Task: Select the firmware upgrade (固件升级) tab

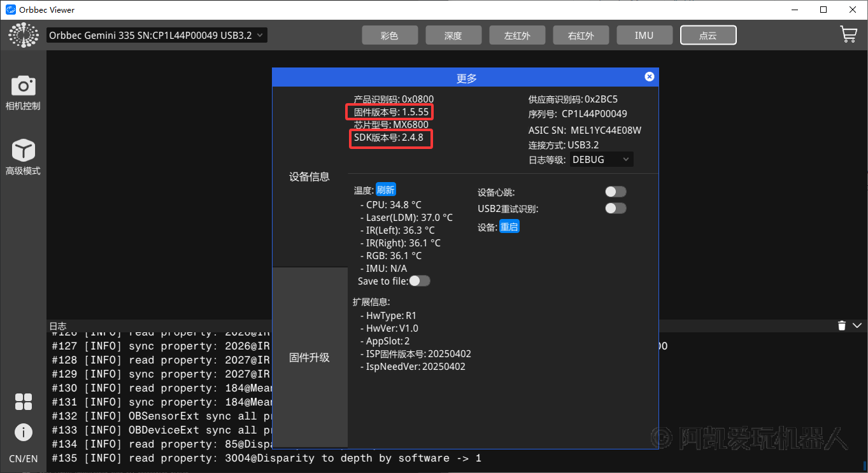Action: [x=310, y=357]
